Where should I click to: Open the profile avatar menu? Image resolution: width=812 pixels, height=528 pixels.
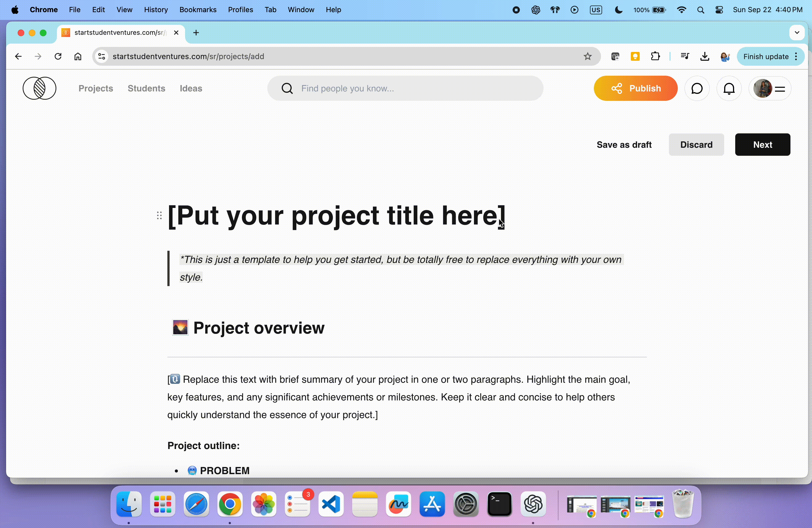(x=770, y=88)
